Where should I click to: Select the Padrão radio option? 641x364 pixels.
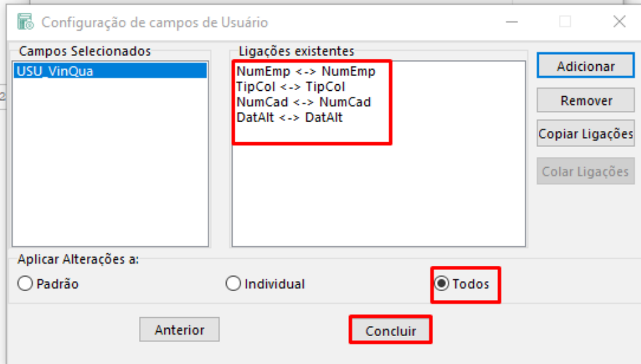25,284
